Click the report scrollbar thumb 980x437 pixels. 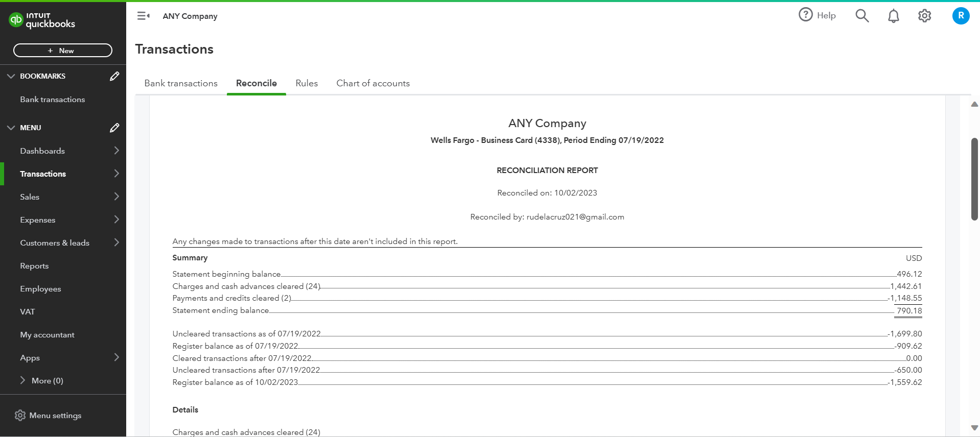click(975, 179)
